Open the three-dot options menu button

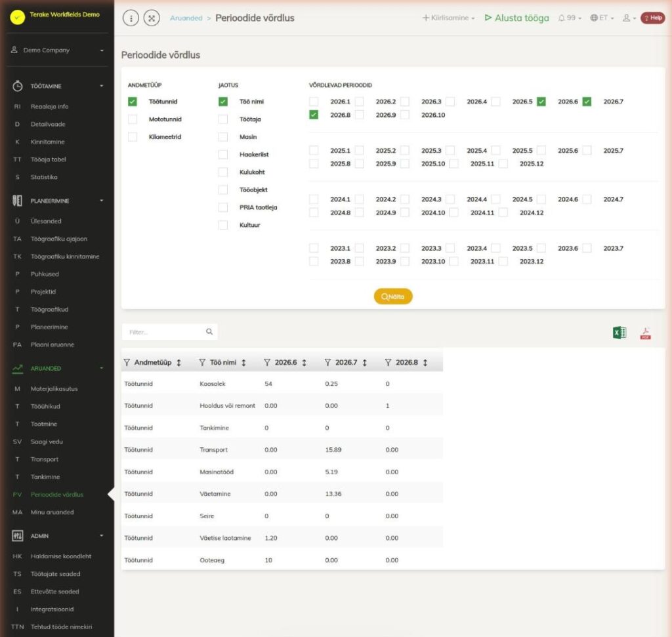tap(131, 18)
